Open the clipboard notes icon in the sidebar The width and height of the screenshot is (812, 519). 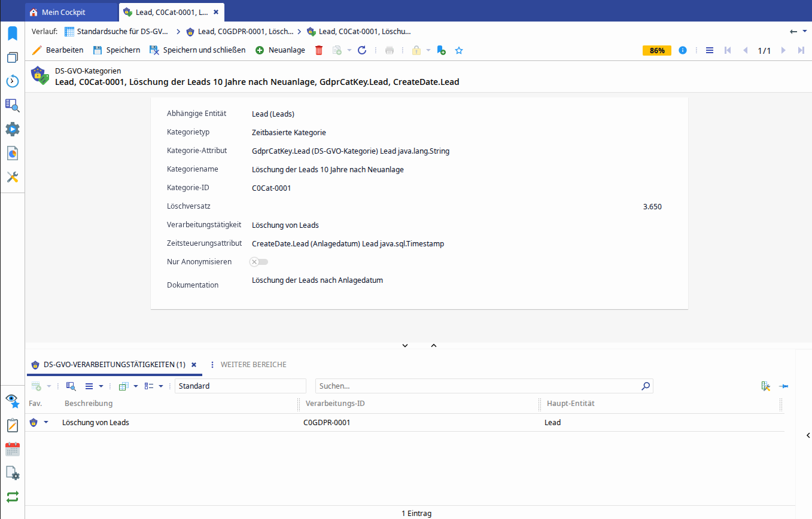point(12,425)
